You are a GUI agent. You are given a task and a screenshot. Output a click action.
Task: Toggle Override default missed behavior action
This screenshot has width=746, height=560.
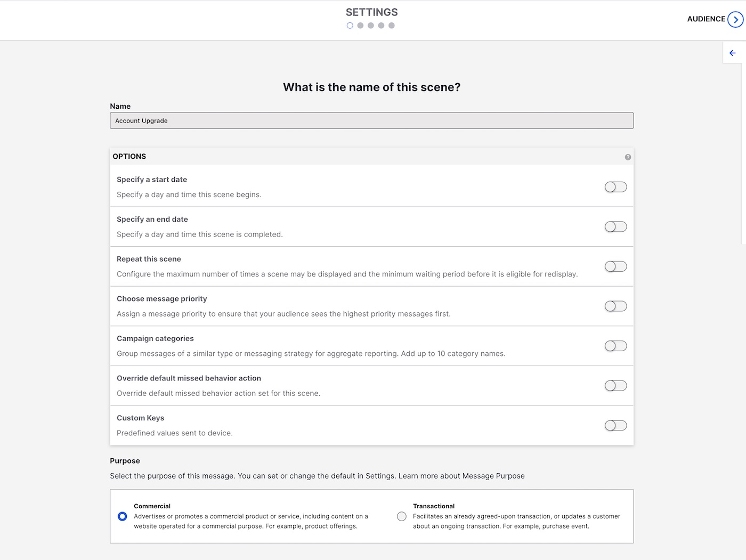pyautogui.click(x=615, y=386)
